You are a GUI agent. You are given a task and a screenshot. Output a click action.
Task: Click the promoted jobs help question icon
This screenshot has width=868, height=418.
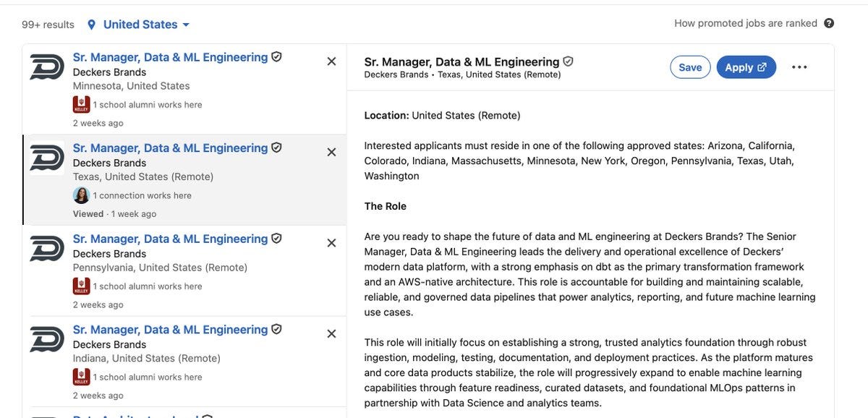[x=829, y=23]
